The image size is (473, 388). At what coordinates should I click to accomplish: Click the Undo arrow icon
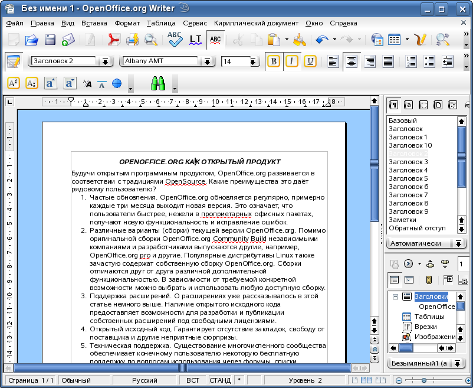pos(322,40)
